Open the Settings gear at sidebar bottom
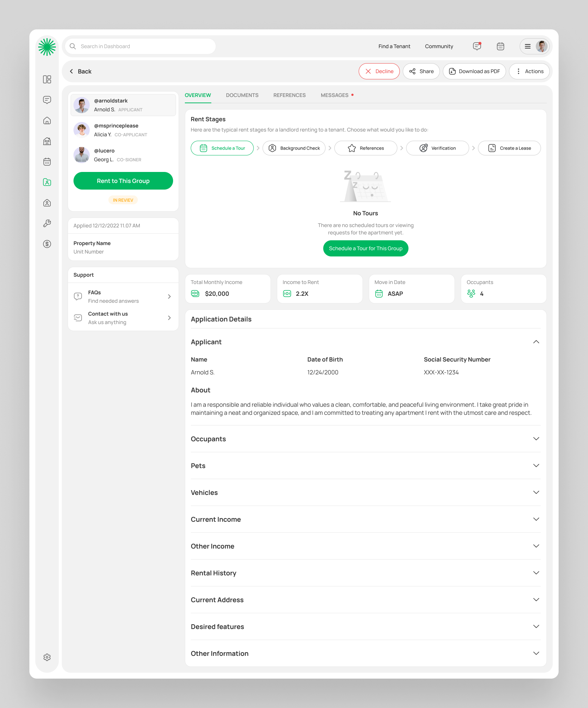The height and width of the screenshot is (708, 588). coord(47,657)
